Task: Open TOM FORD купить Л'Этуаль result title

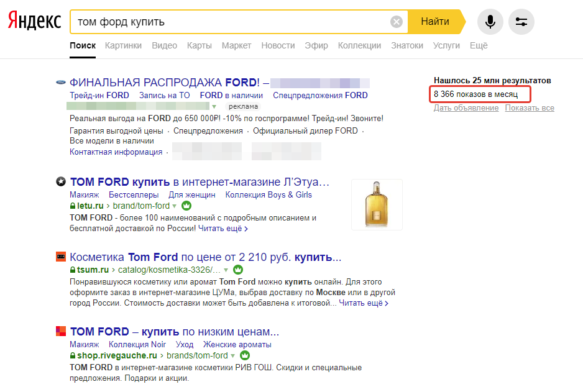Action: point(200,181)
